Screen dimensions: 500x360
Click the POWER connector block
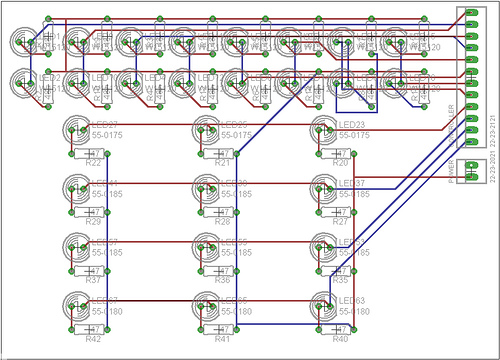[471, 171]
